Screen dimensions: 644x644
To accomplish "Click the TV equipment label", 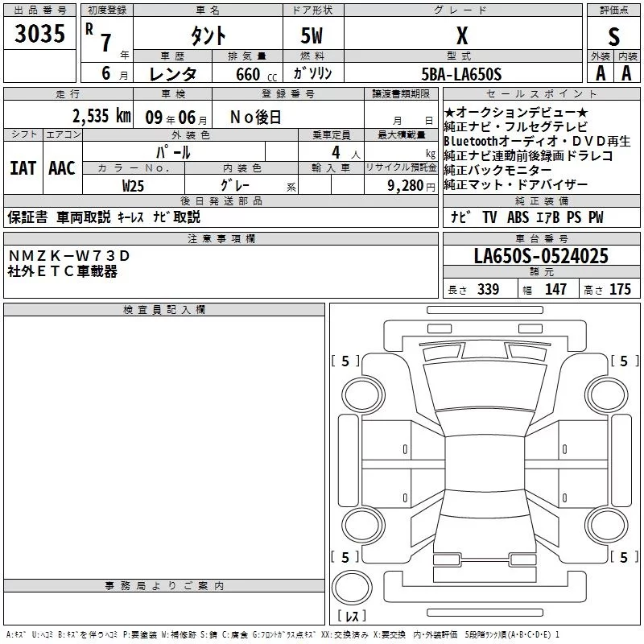I will pyautogui.click(x=489, y=217).
